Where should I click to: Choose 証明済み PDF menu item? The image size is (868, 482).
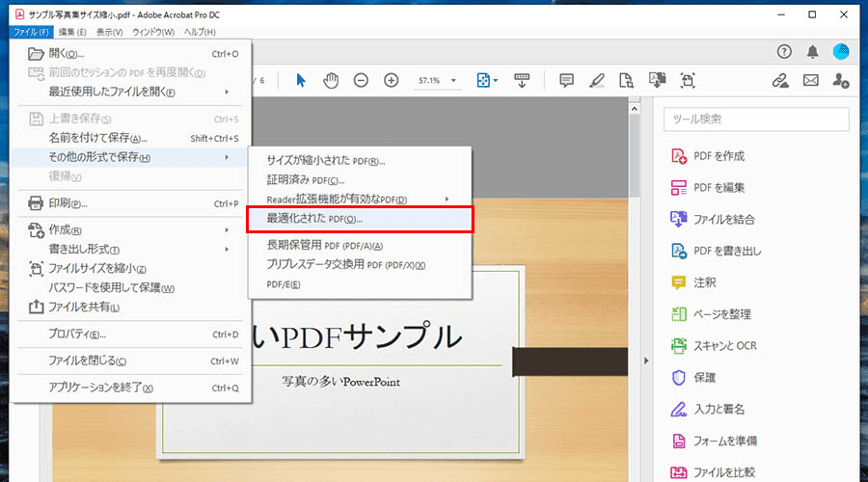[x=360, y=180]
